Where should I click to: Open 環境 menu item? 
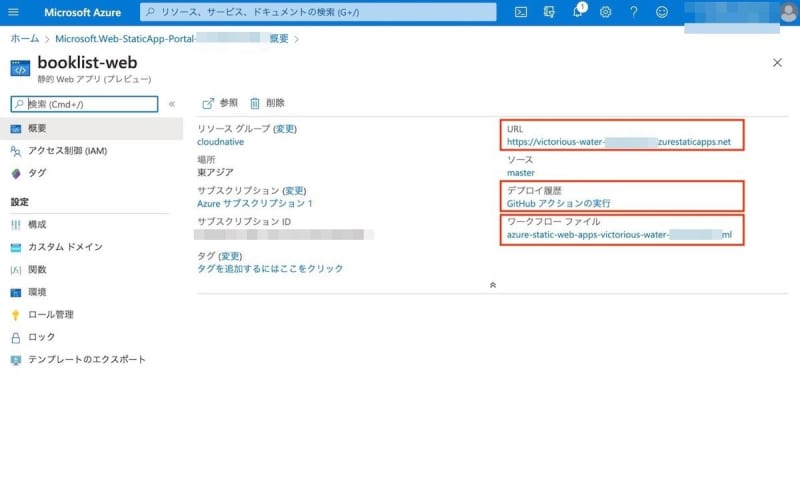(x=92, y=292)
